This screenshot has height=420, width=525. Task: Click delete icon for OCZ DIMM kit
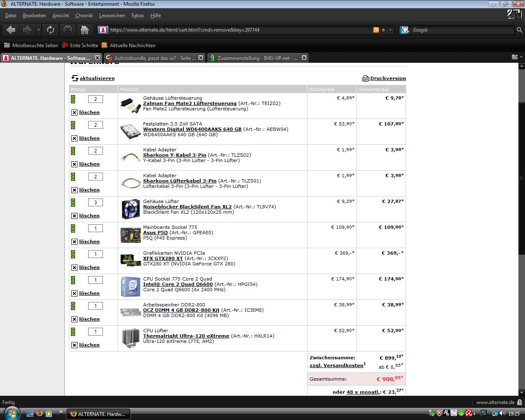pos(74,319)
